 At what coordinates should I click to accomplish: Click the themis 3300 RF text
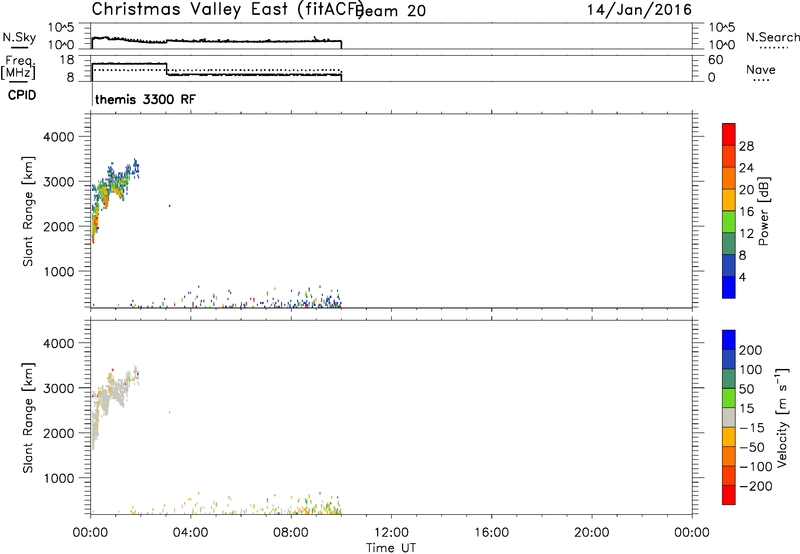(x=145, y=99)
